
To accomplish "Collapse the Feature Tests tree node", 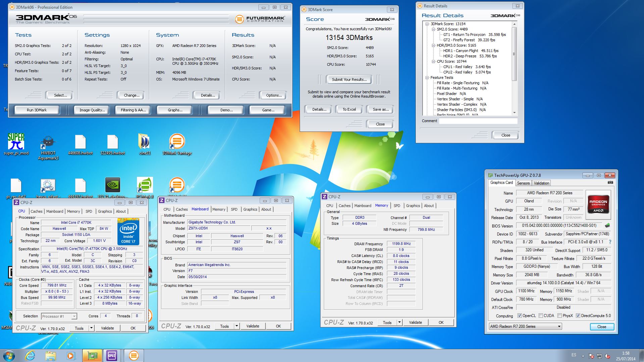I will (x=427, y=77).
